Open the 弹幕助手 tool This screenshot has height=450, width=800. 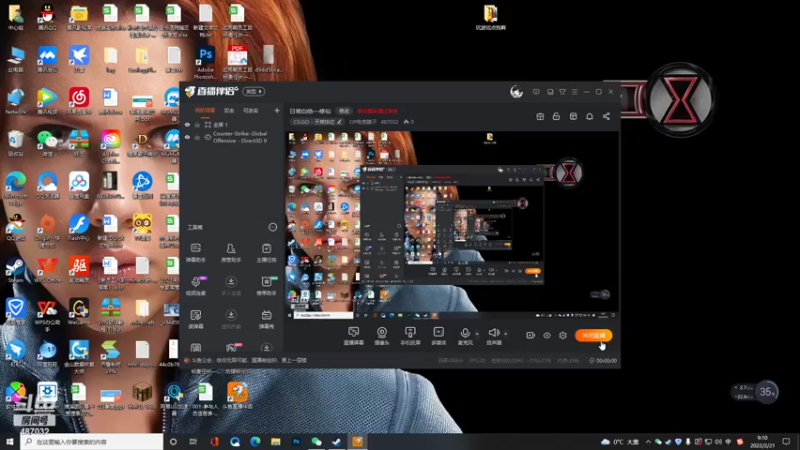(196, 253)
